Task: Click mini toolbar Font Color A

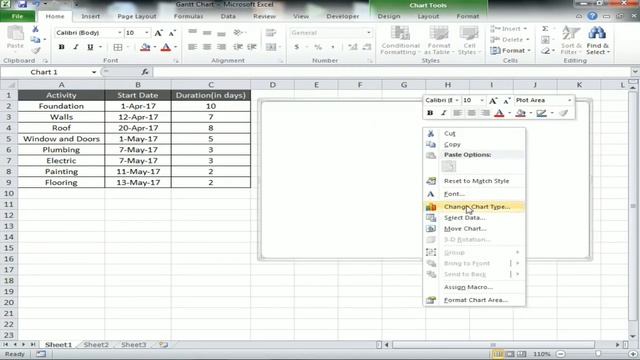Action: (499, 113)
